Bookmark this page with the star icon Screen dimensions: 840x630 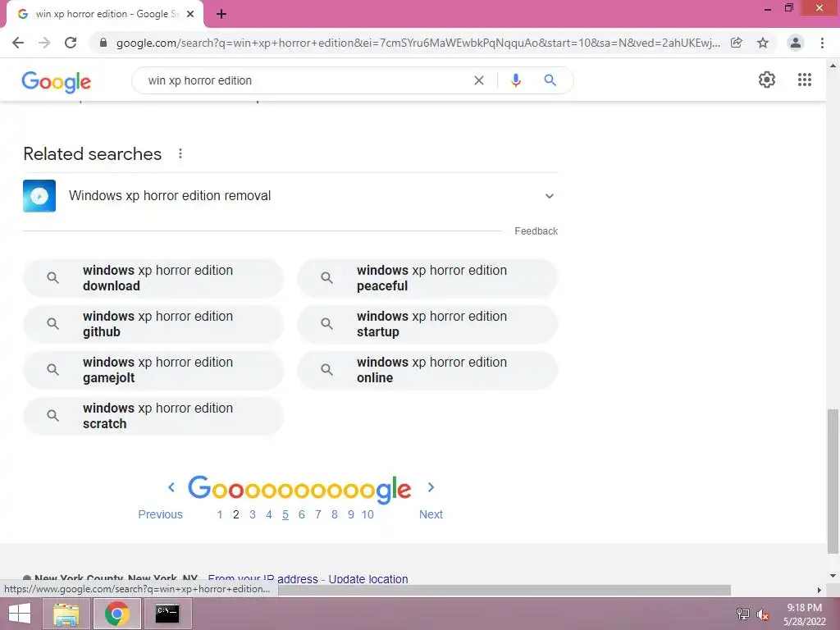[763, 43]
